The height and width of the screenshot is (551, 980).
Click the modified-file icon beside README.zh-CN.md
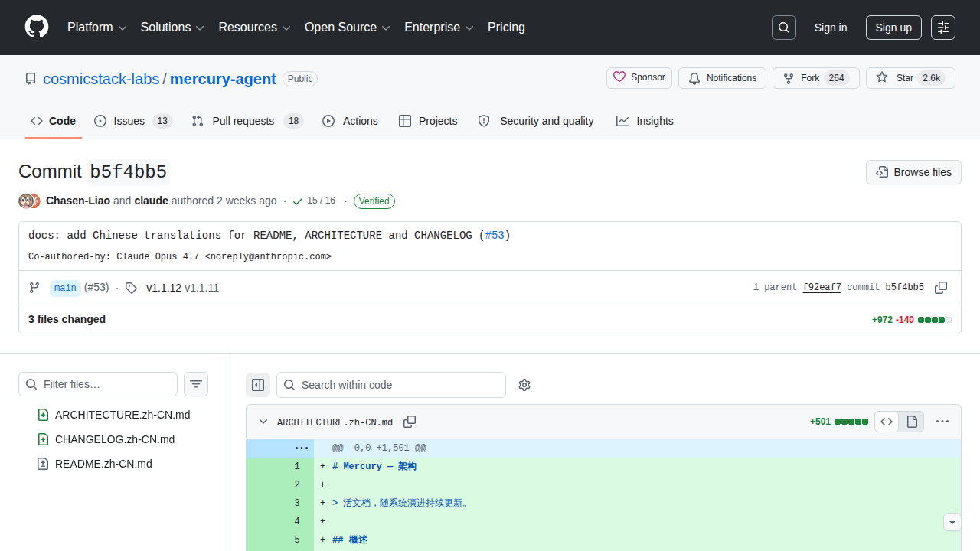tap(43, 464)
